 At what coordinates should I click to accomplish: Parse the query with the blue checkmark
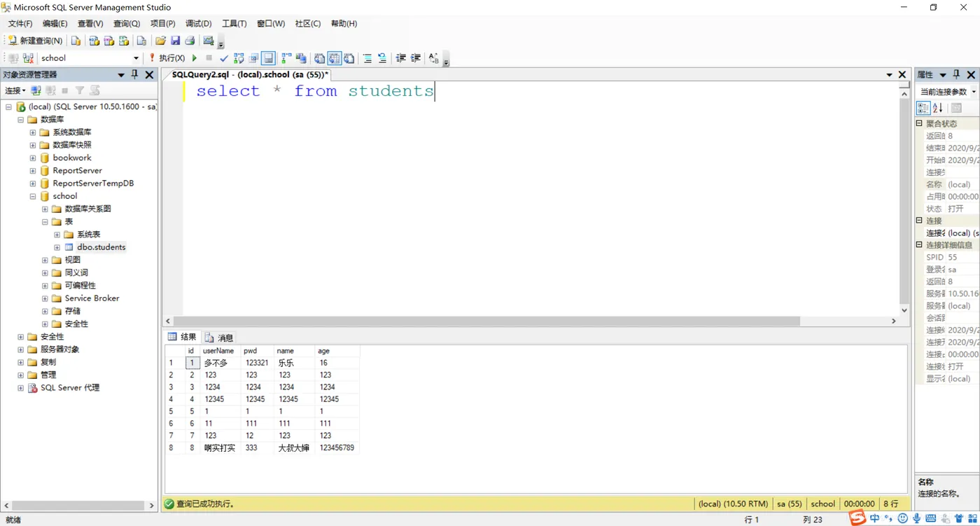pos(224,58)
